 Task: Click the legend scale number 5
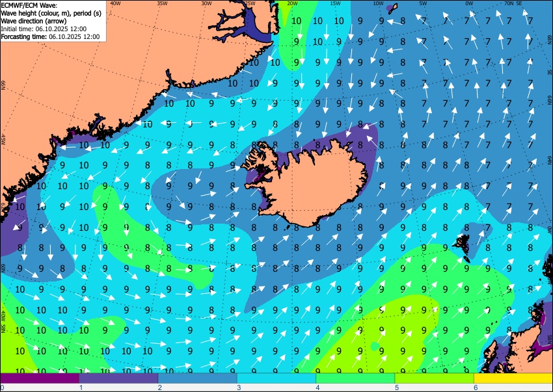pos(397,387)
